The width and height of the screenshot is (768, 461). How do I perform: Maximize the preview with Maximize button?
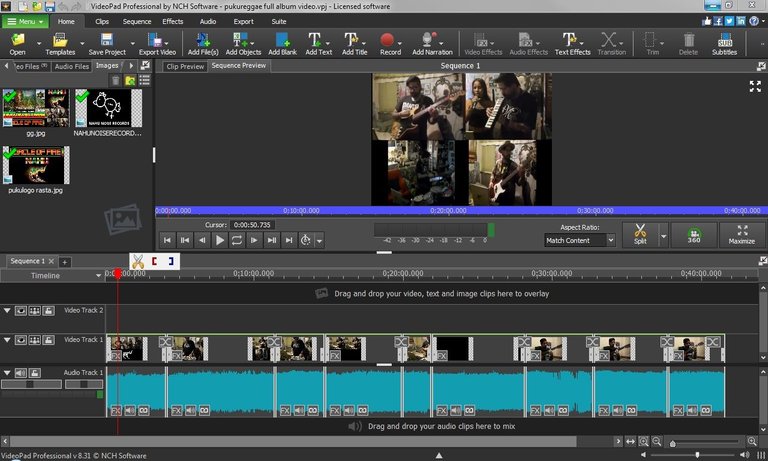pyautogui.click(x=742, y=234)
